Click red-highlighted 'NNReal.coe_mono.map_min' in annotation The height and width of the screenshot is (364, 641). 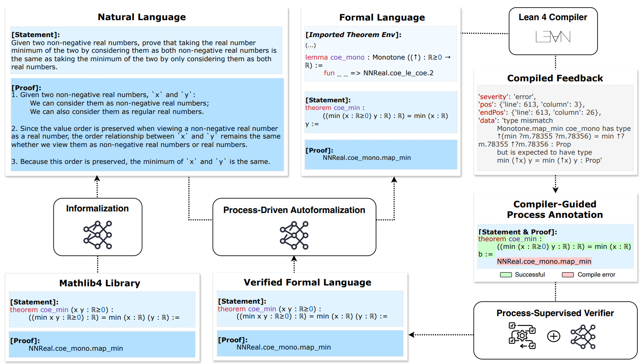click(x=544, y=261)
